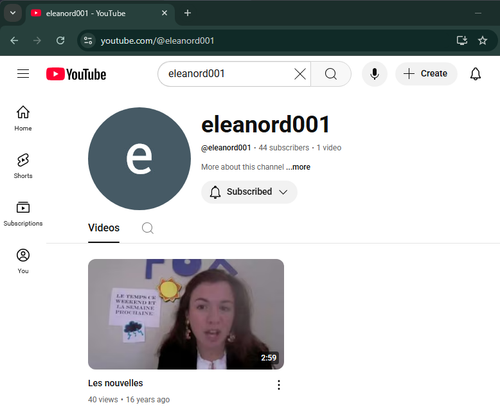The height and width of the screenshot is (410, 500).
Task: Close the eleanord001 - YouTube tab
Action: point(164,13)
